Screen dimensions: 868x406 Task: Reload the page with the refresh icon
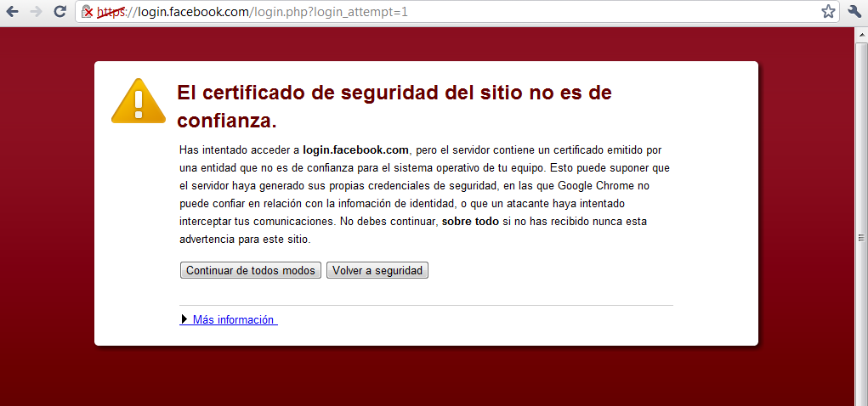pyautogui.click(x=60, y=11)
